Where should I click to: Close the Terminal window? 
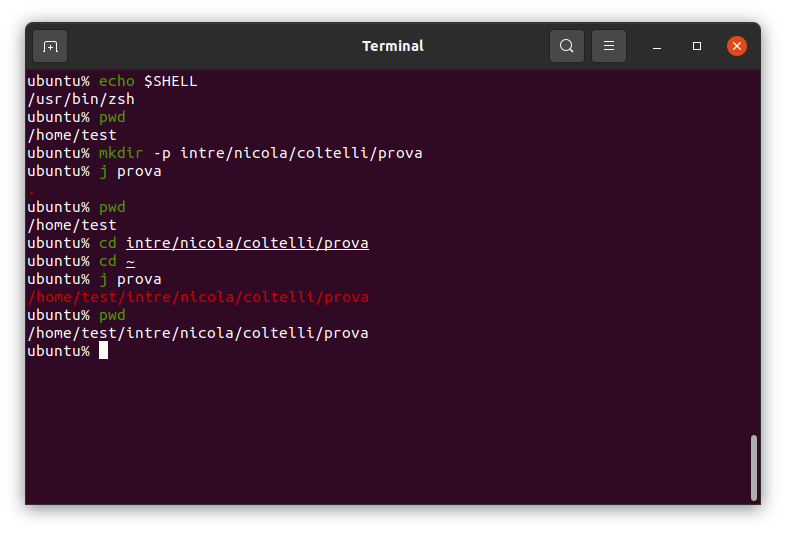tap(736, 46)
